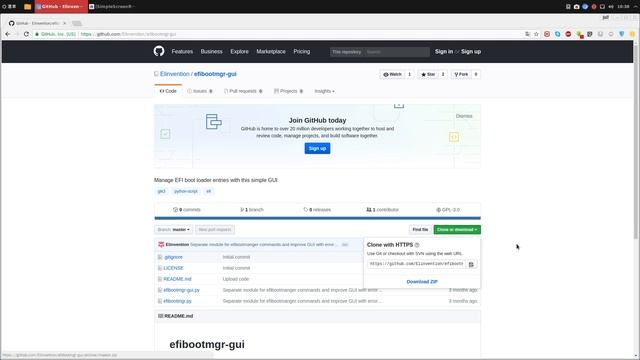Expand the Insights dropdown
This screenshot has width=640, height=360.
[x=324, y=91]
